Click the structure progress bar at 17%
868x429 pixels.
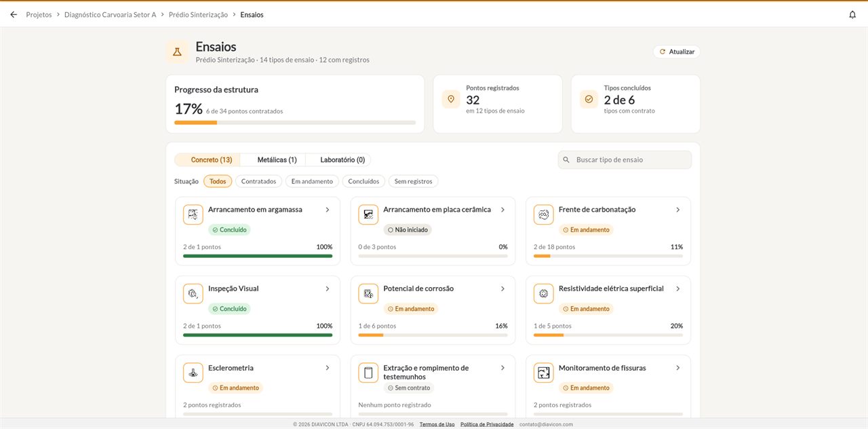click(x=295, y=123)
